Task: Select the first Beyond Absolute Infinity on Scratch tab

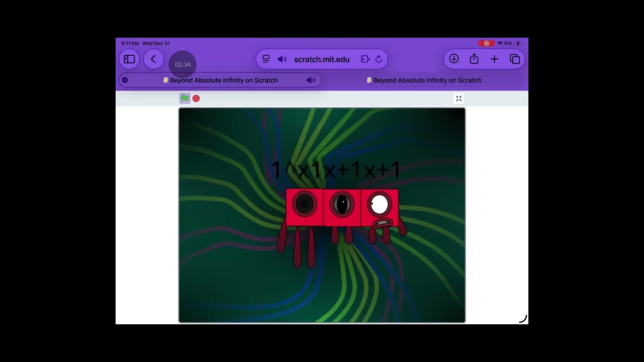Action: pos(220,80)
